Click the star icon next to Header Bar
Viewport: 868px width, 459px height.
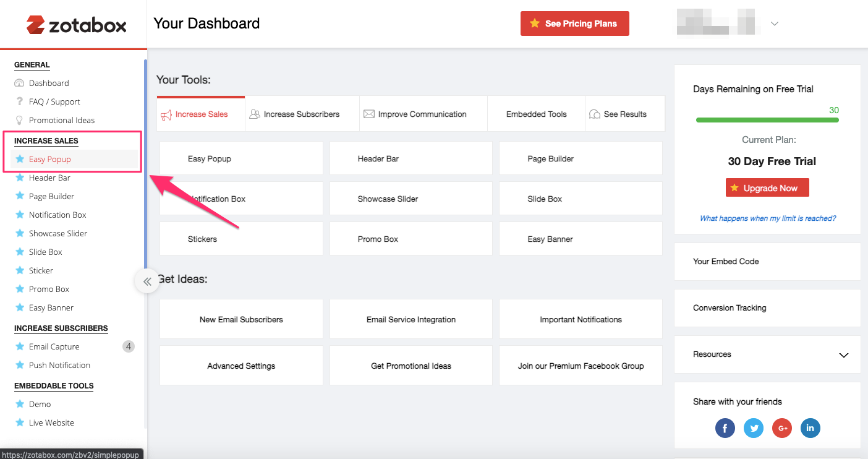tap(20, 178)
